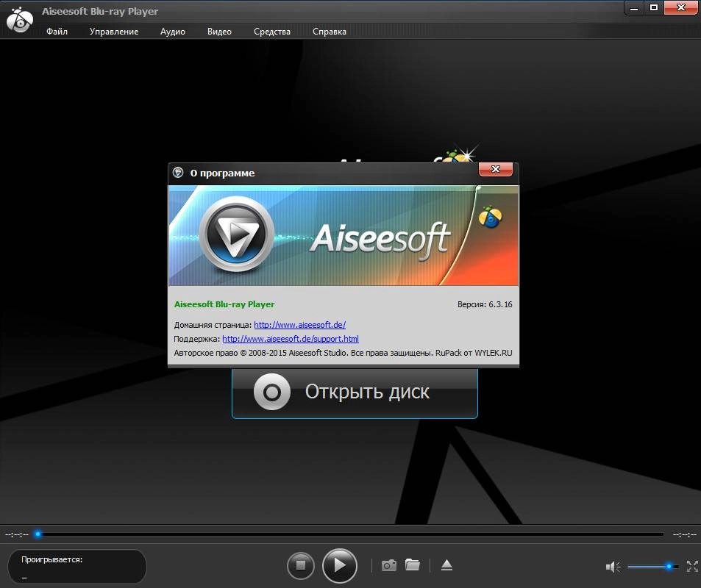Image resolution: width=701 pixels, height=588 pixels.
Task: Open the aiseesoft.de support.html link
Action: pos(290,339)
